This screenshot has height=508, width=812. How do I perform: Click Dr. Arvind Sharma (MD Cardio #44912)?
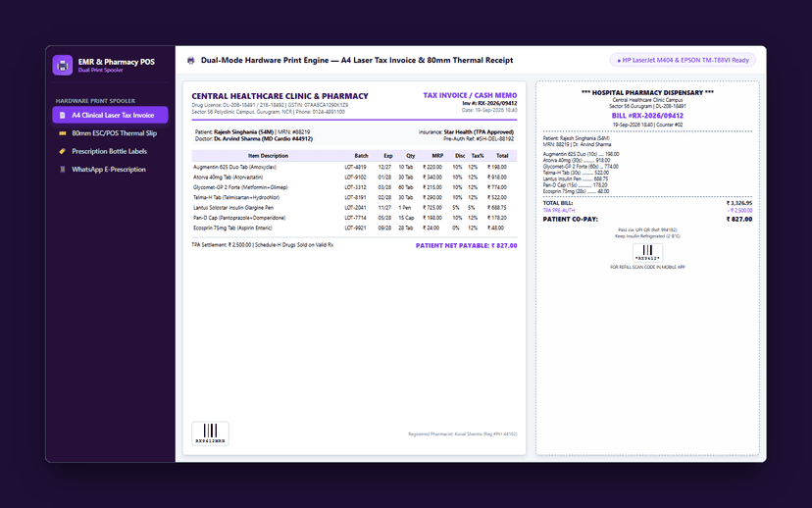pyautogui.click(x=263, y=139)
